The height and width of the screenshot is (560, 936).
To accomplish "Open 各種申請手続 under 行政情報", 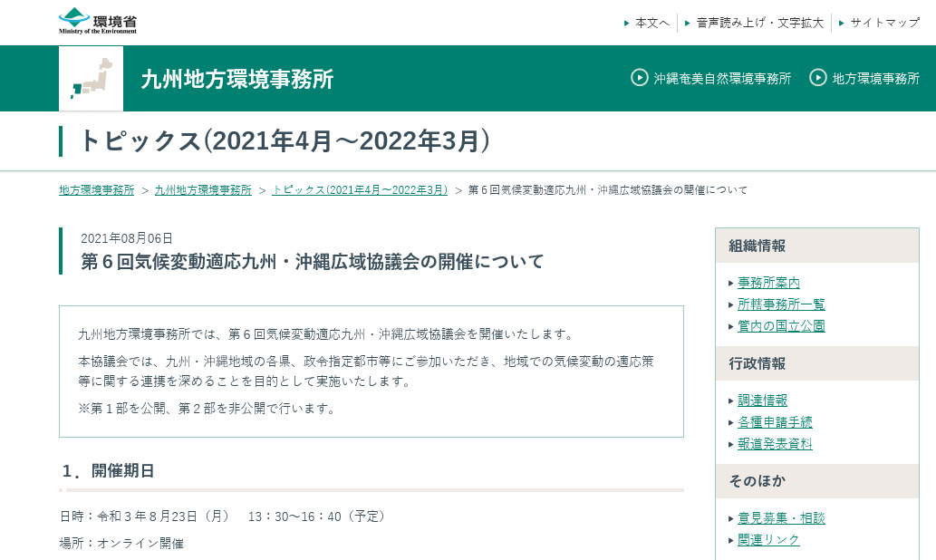I will 775,424.
